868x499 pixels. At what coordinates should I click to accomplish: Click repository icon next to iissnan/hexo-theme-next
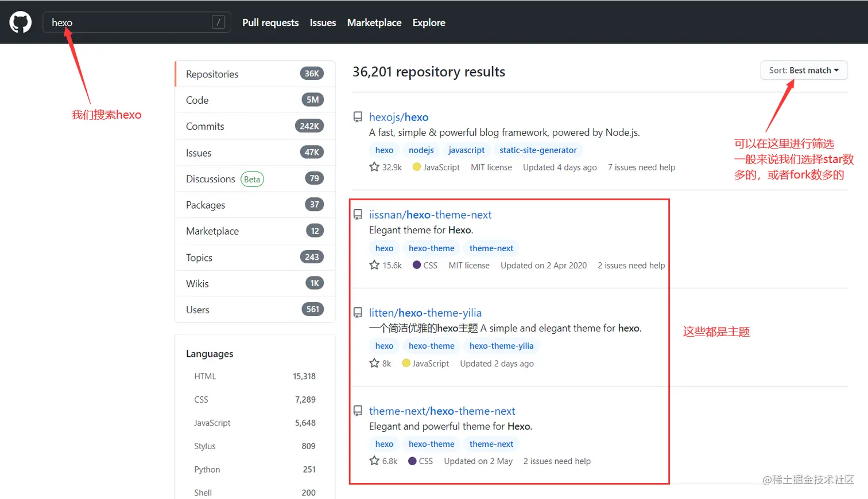[x=358, y=215]
